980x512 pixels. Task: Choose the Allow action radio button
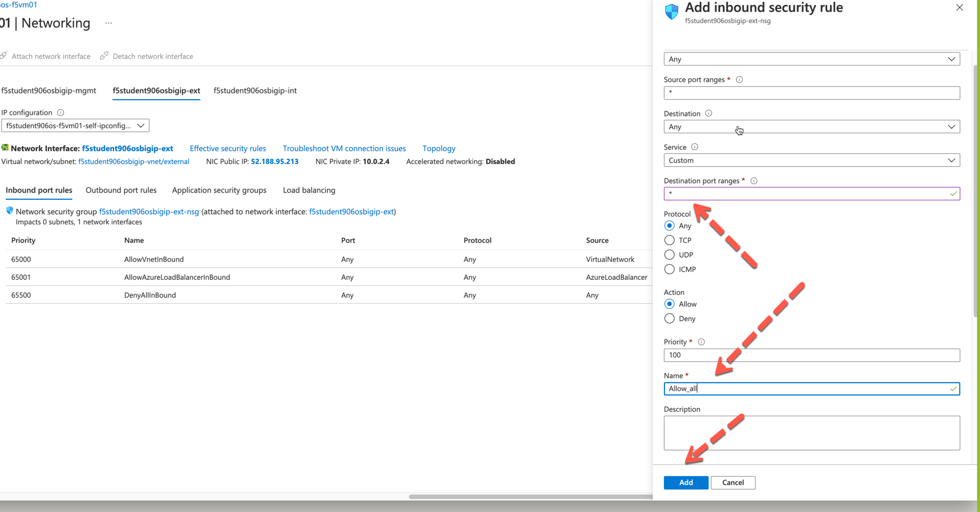[x=670, y=304]
